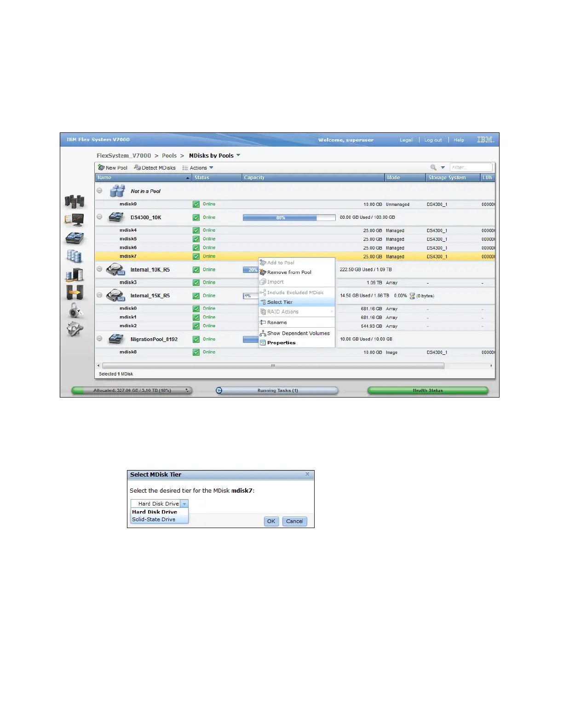Screen dimensions: 563x728
Task: Close the Select MDisk Tier dialog
Action: 308,474
